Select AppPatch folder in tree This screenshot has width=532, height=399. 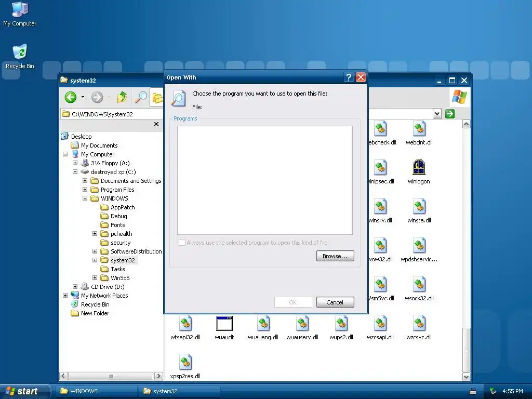pos(123,207)
